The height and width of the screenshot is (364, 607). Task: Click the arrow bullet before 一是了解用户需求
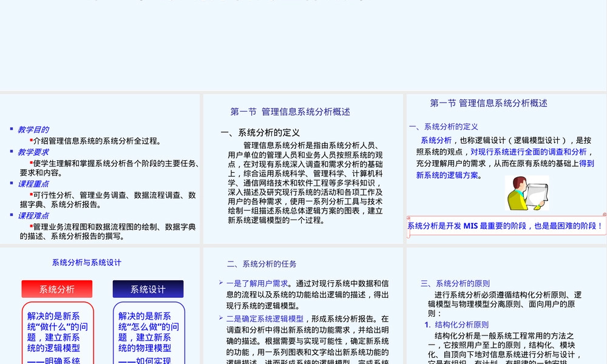pyautogui.click(x=221, y=283)
